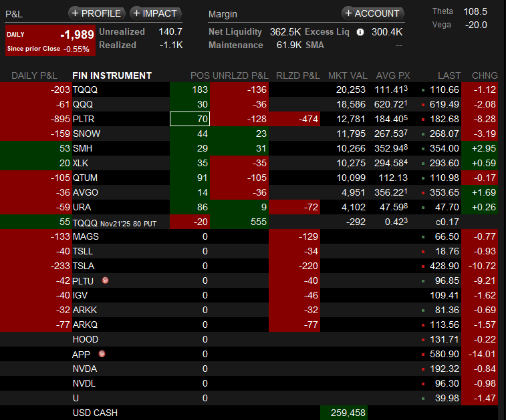Click the Excess Liq value 300.4K
Viewport: 506px width, 420px height.
387,32
